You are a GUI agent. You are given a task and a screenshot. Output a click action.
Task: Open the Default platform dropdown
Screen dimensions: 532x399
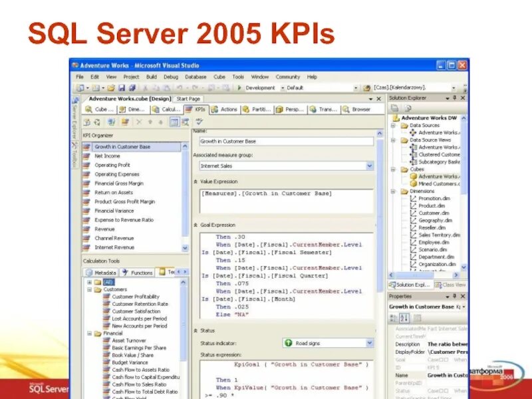pos(356,88)
